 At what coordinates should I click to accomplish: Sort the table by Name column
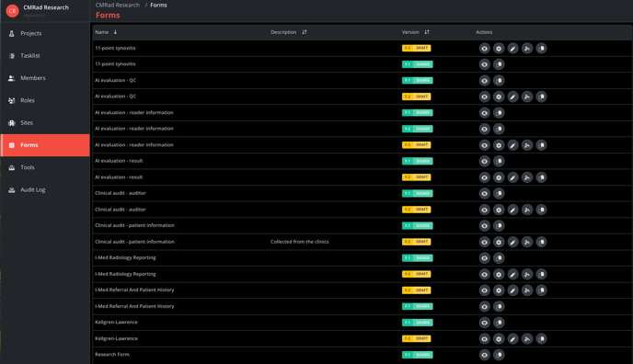tap(106, 32)
